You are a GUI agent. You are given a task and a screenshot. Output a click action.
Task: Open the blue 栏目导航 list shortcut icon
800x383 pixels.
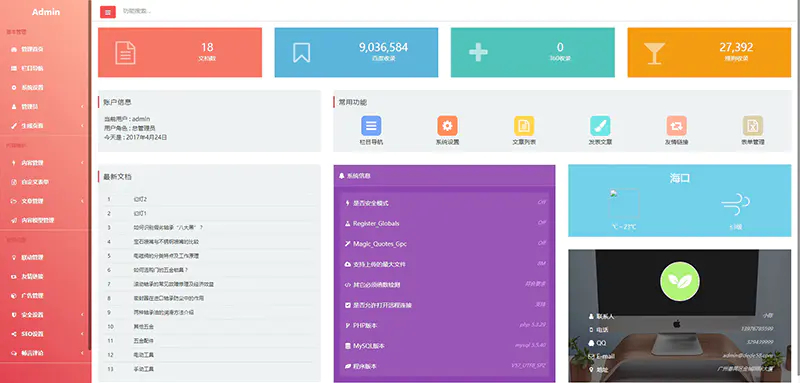coord(371,125)
